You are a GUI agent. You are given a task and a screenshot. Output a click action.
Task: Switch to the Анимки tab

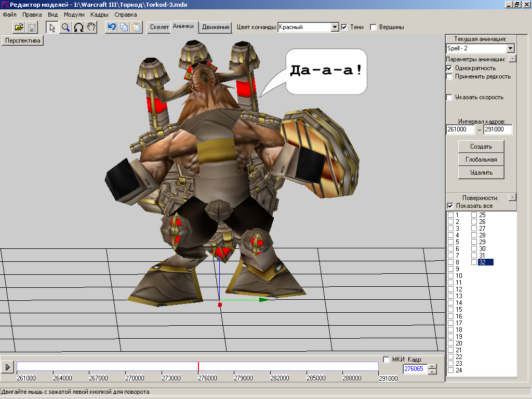(x=183, y=26)
